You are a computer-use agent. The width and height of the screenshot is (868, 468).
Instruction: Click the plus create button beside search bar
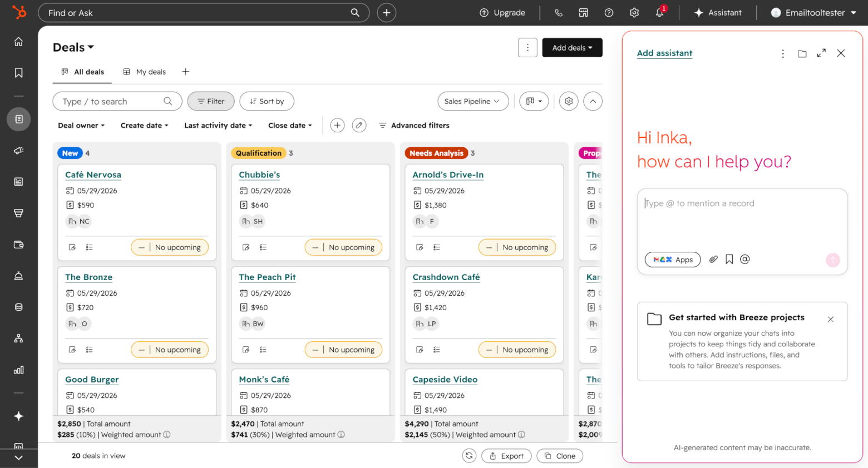point(387,13)
